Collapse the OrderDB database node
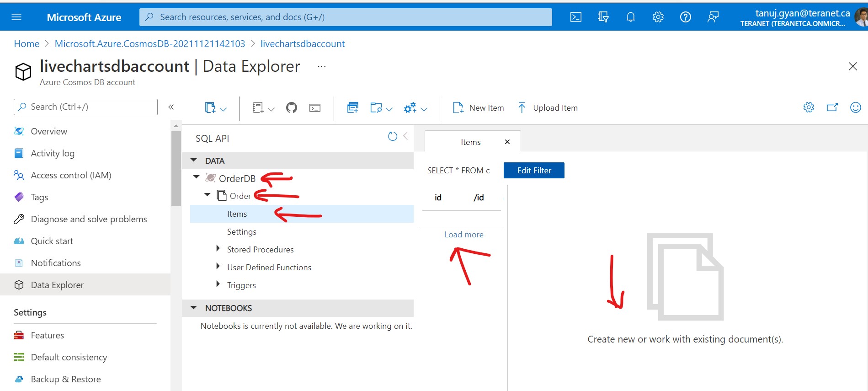 197,177
